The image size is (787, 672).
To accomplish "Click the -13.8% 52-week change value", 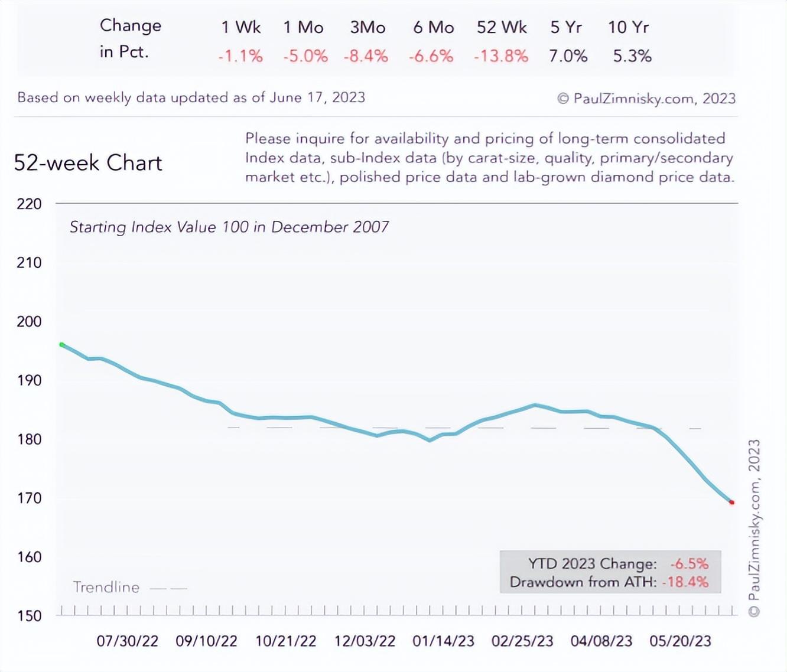I will (x=500, y=56).
